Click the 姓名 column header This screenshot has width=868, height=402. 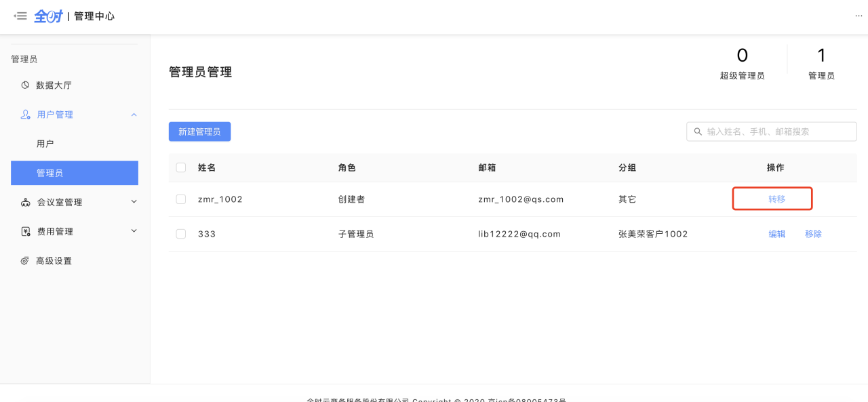pos(207,167)
